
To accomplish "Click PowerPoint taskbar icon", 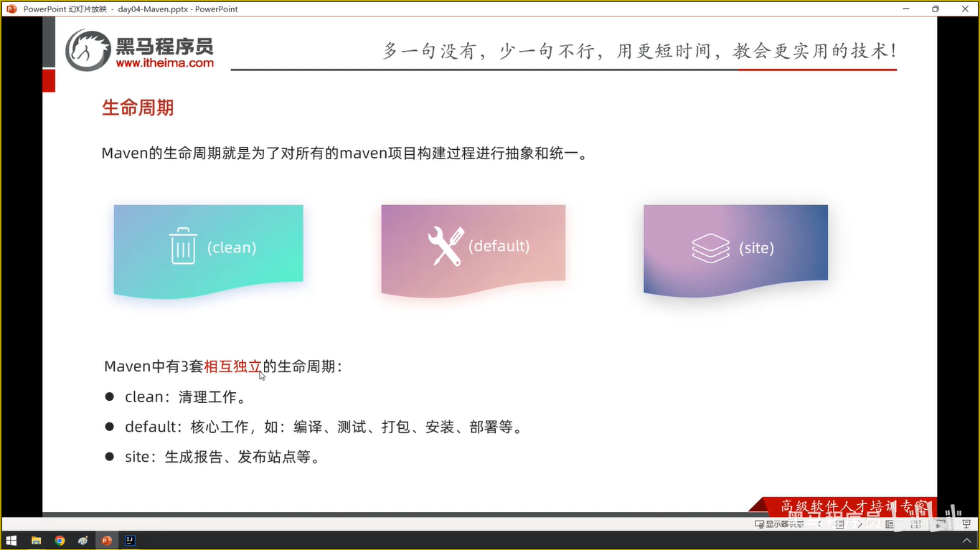I will coord(107,541).
